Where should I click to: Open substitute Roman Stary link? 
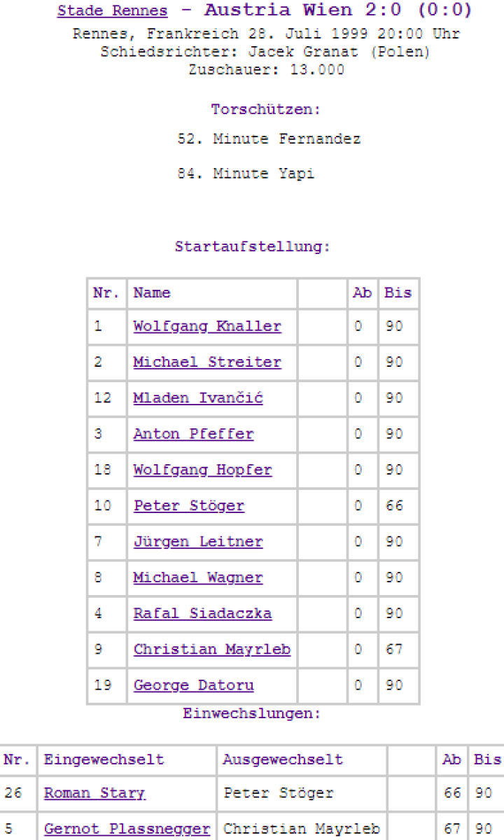click(x=94, y=794)
